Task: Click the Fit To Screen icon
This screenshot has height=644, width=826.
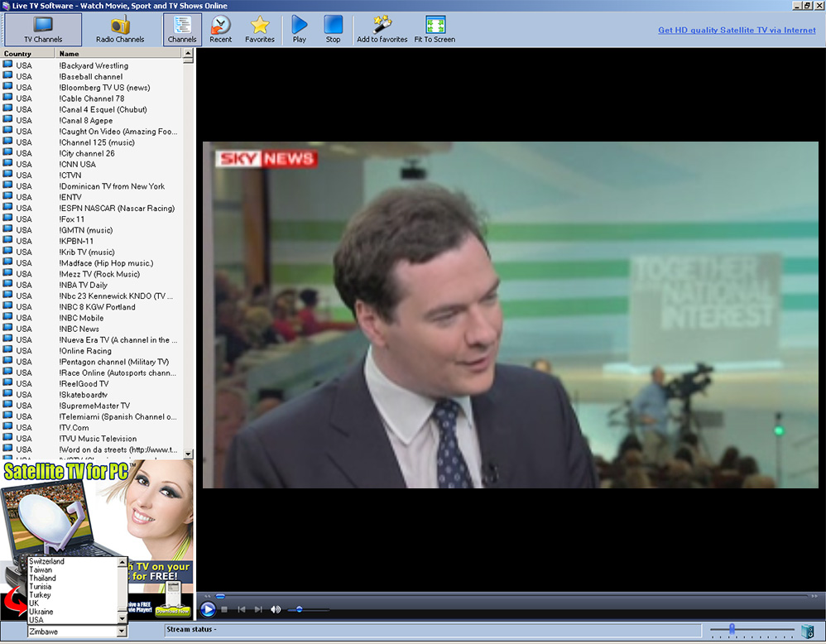Action: (x=435, y=30)
